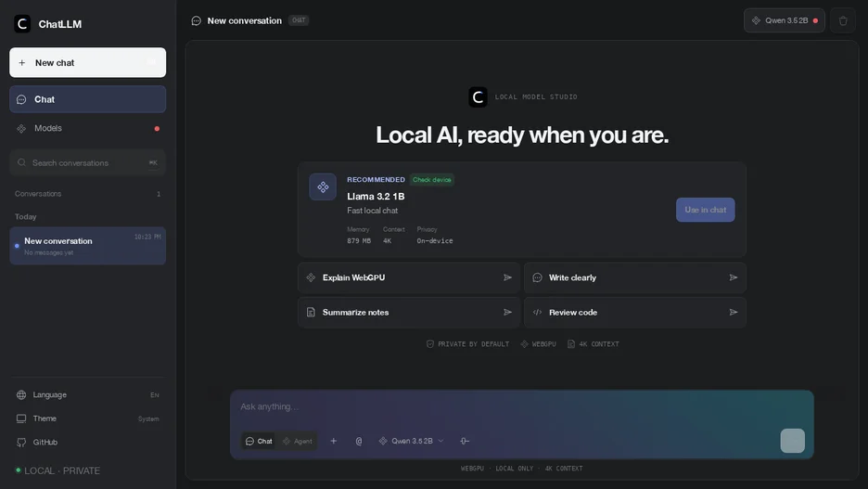
Task: Open the Chat section in sidebar
Action: [x=87, y=99]
